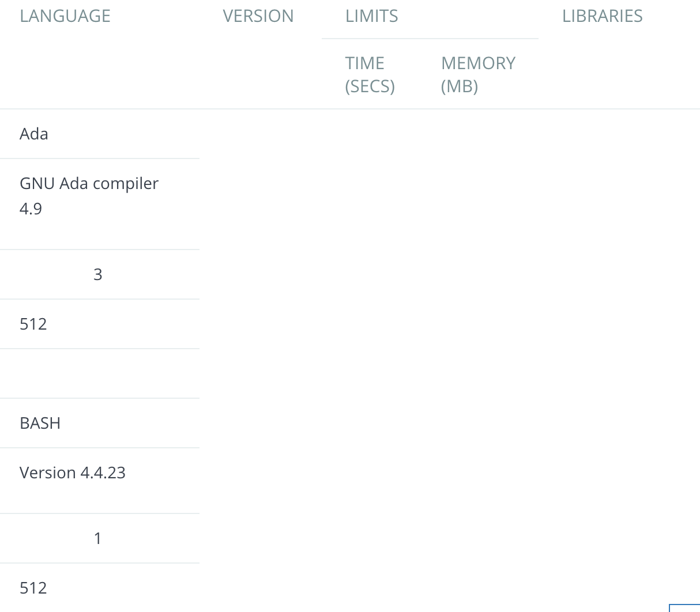This screenshot has width=700, height=612.
Task: Click the BASH language cell
Action: coord(40,423)
